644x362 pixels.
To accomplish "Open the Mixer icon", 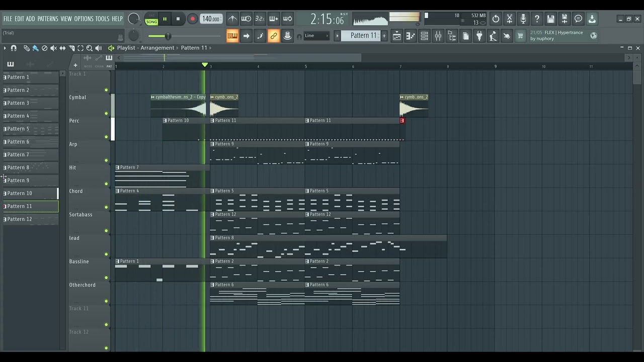I will pos(438,36).
